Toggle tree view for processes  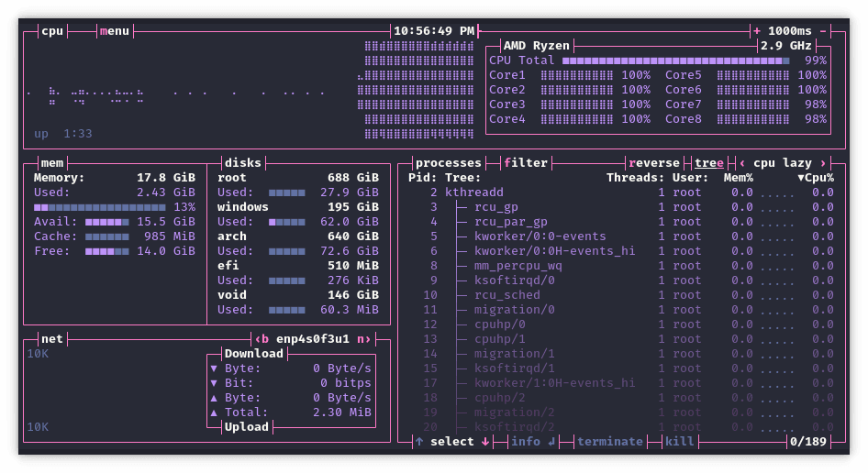point(708,163)
